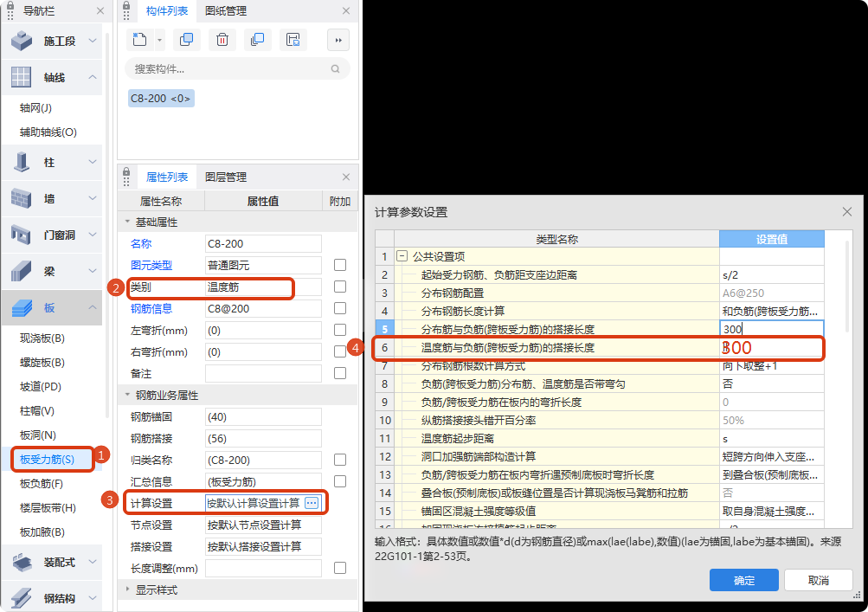Expand more toolbar tools with double-arrow
868x612 pixels.
click(338, 40)
